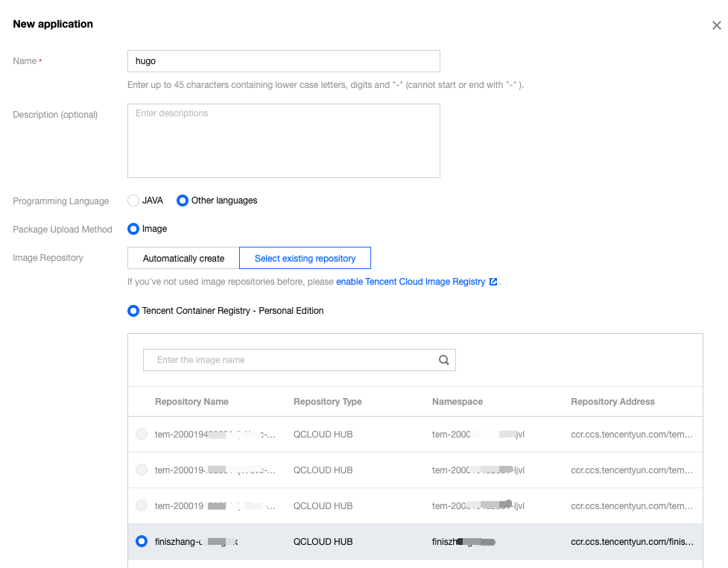The height and width of the screenshot is (568, 728).
Task: Click the Namespace column header
Action: tap(456, 401)
